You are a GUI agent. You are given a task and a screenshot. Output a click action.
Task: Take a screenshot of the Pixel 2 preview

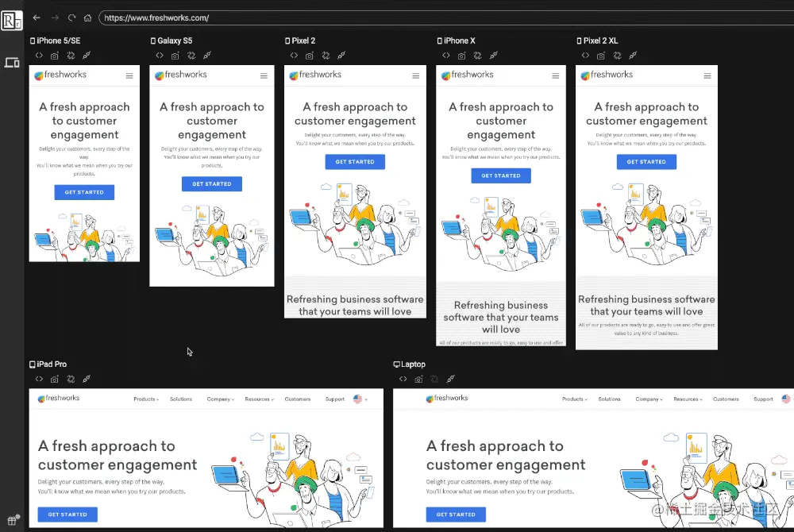click(x=310, y=56)
